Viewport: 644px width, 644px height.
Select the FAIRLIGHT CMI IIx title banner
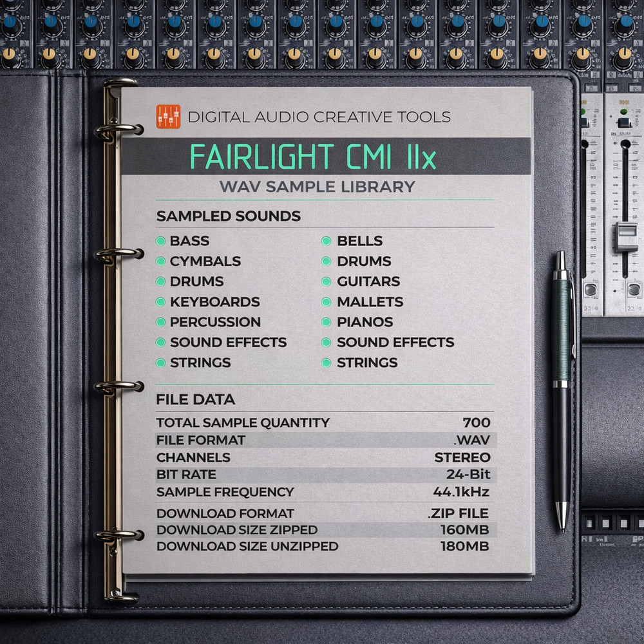coord(314,155)
